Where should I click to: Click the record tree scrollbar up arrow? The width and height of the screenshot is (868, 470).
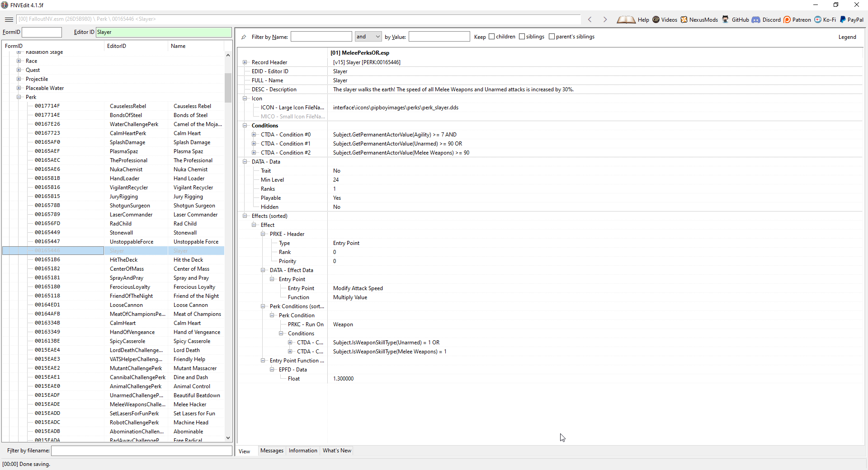click(228, 55)
